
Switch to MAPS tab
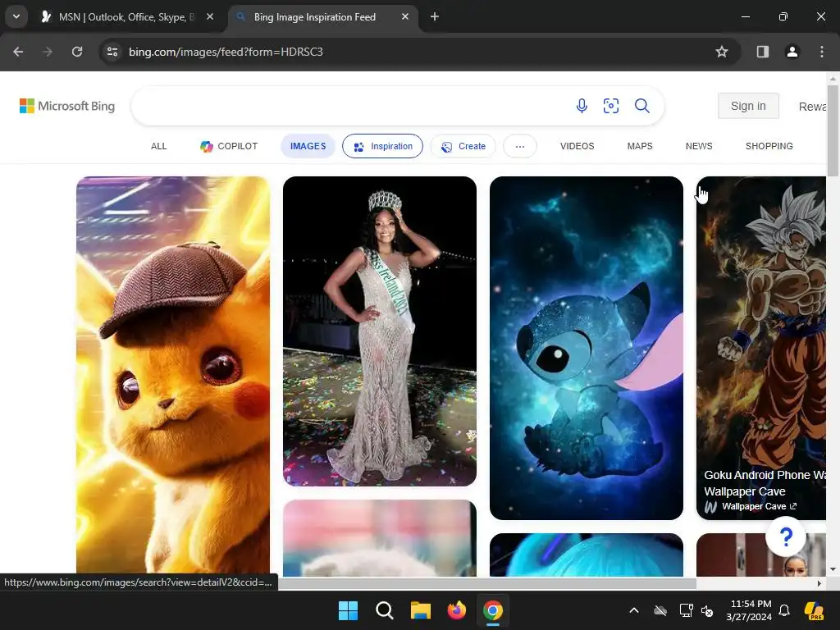(640, 146)
